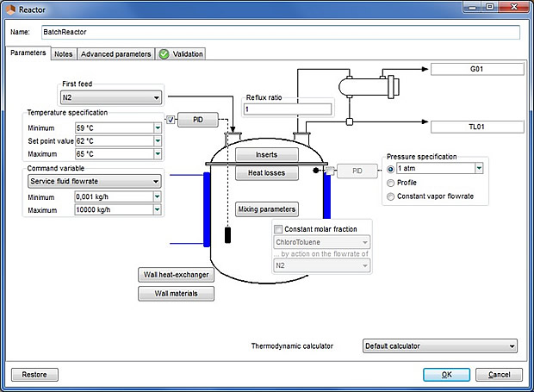
Task: Maximize the Reactor window
Action: click(x=490, y=7)
